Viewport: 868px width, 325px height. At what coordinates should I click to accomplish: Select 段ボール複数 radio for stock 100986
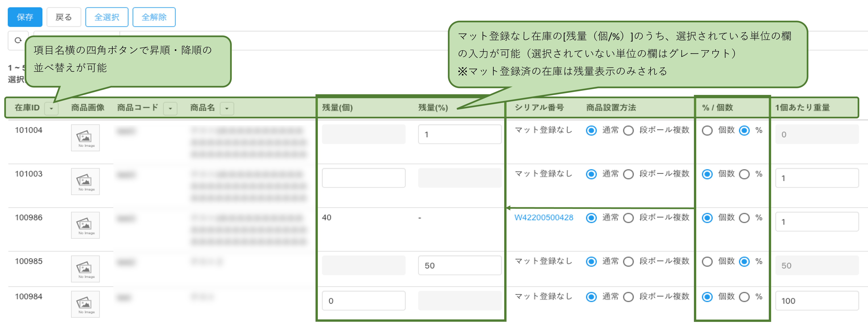pos(628,218)
